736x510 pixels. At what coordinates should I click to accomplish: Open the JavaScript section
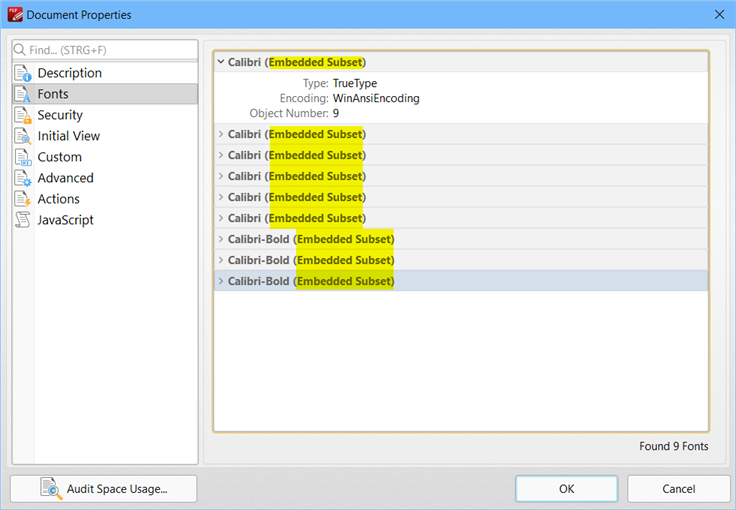point(105,220)
